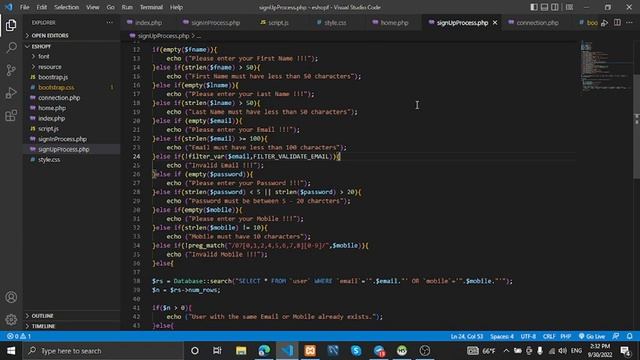Split the editor to the right
This screenshot has width=640, height=360.
617,23
